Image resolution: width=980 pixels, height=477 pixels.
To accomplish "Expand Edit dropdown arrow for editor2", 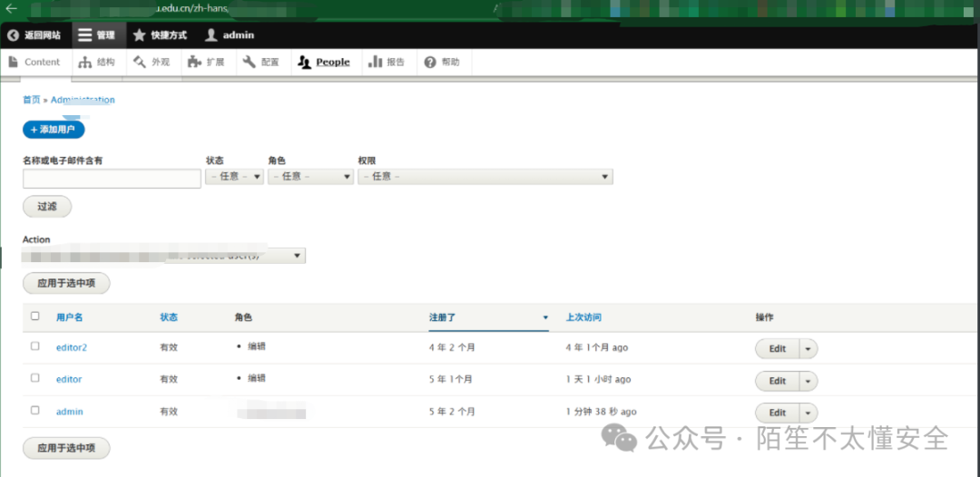I will pos(808,349).
